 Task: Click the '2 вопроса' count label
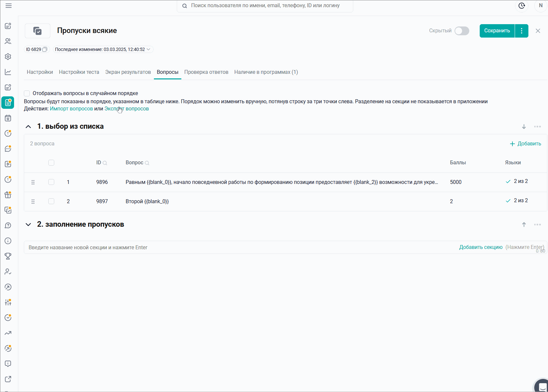42,144
